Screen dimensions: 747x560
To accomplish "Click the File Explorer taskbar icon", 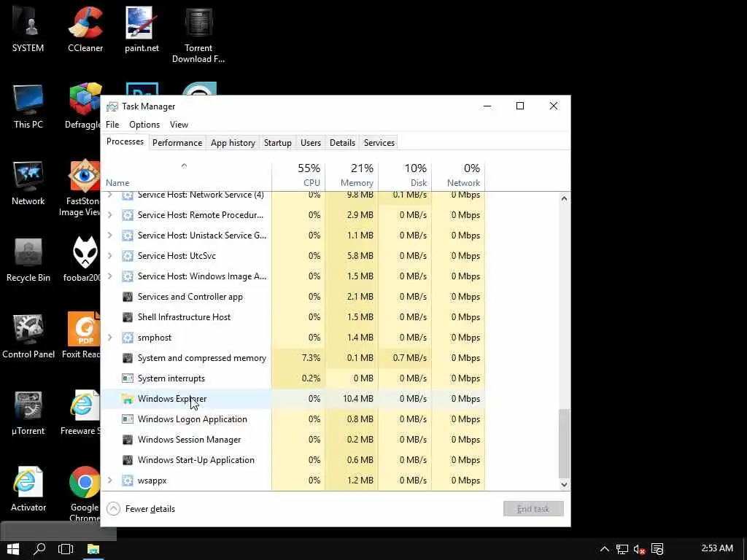I will pos(93,549).
